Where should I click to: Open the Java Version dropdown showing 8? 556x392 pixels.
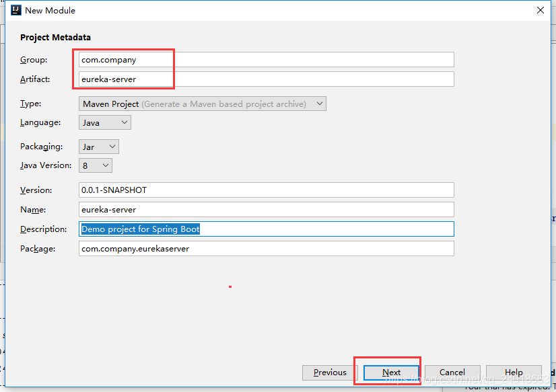96,165
